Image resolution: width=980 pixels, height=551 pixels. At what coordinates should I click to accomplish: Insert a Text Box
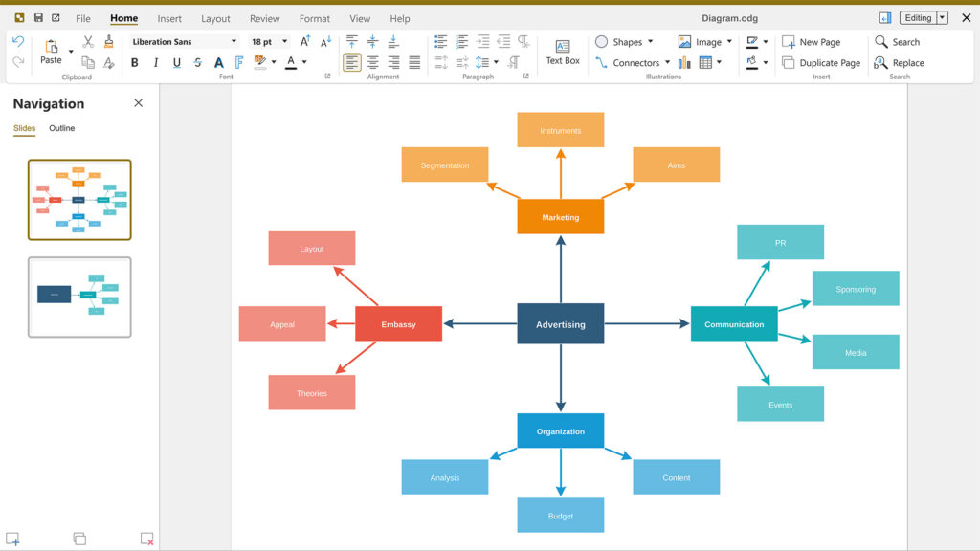pyautogui.click(x=563, y=53)
